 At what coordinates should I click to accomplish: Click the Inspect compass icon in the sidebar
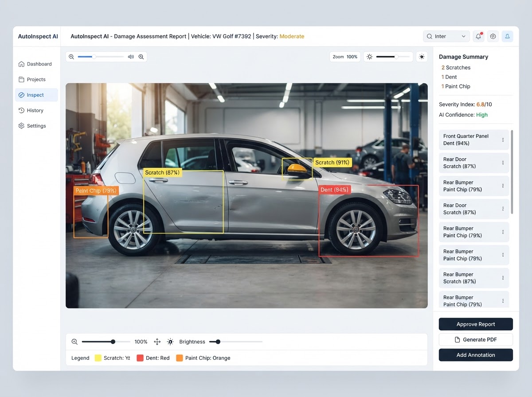point(21,95)
